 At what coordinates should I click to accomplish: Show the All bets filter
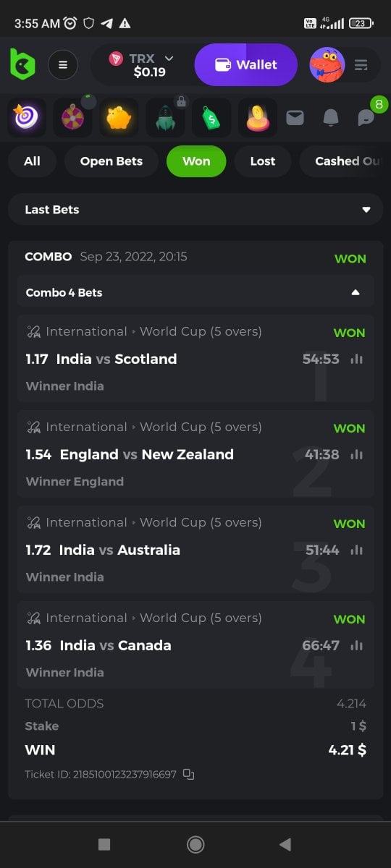[32, 161]
